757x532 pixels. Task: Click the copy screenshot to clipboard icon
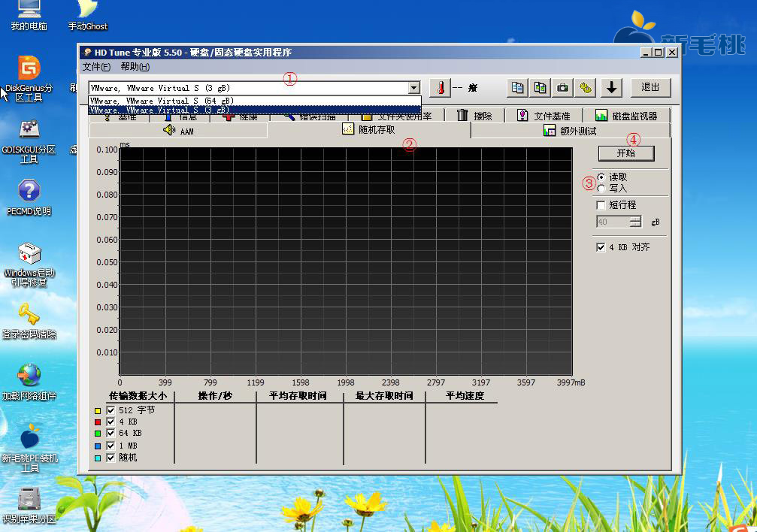540,88
